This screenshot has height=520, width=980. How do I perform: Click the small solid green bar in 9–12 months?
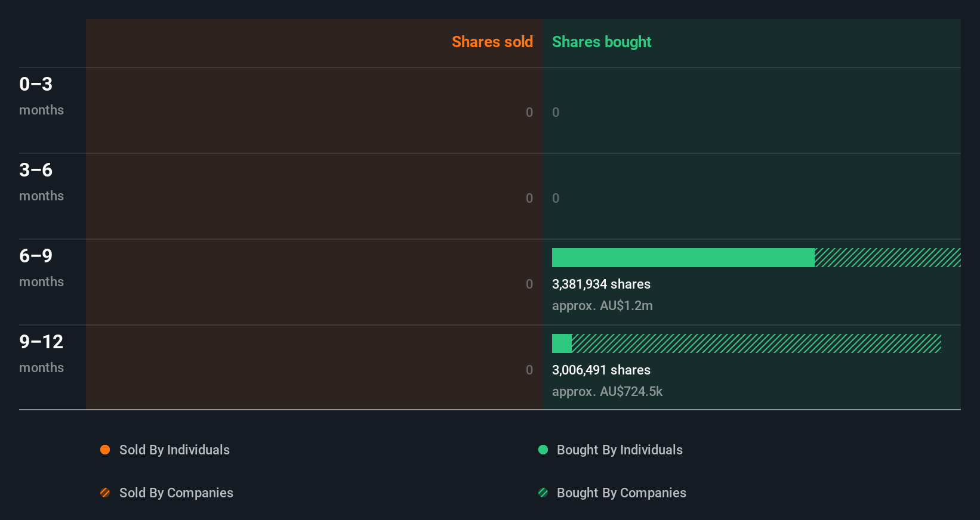click(x=562, y=343)
